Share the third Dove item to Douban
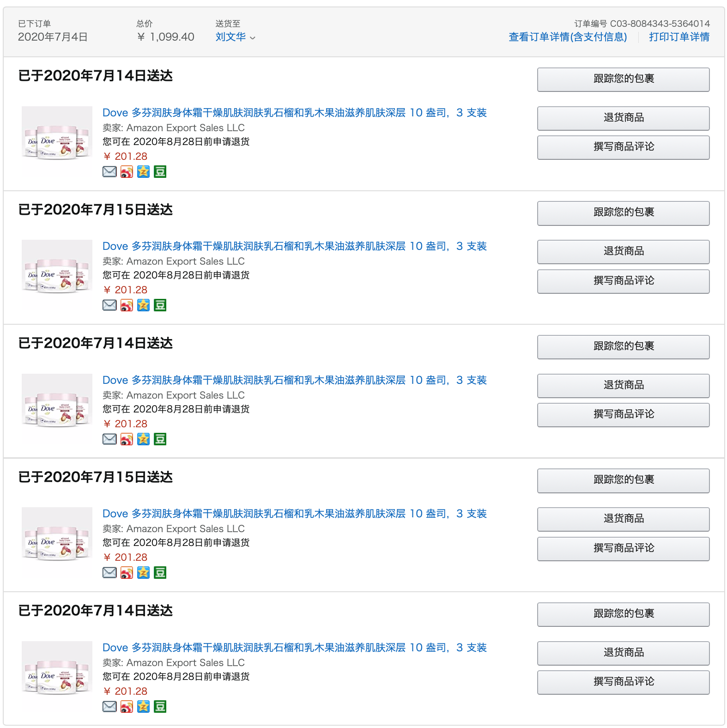Viewport: 727px width, 728px height. point(160,439)
